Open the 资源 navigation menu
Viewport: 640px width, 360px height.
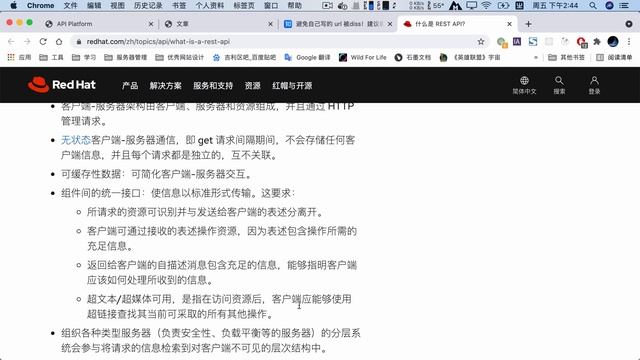252,86
